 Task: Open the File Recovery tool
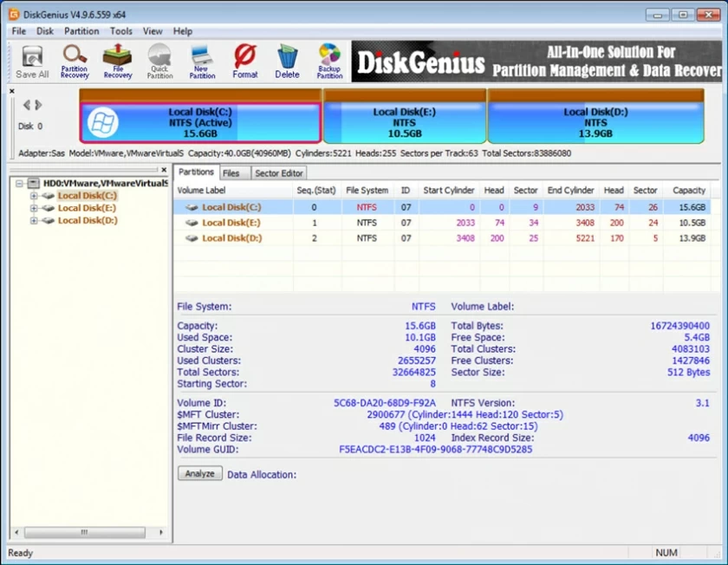pyautogui.click(x=117, y=59)
